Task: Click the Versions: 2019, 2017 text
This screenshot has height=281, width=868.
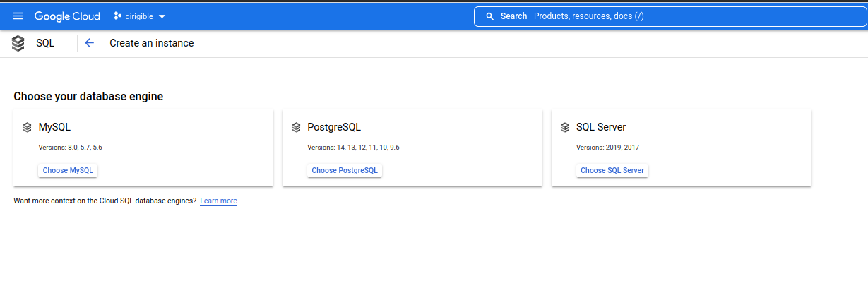Action: pyautogui.click(x=608, y=148)
